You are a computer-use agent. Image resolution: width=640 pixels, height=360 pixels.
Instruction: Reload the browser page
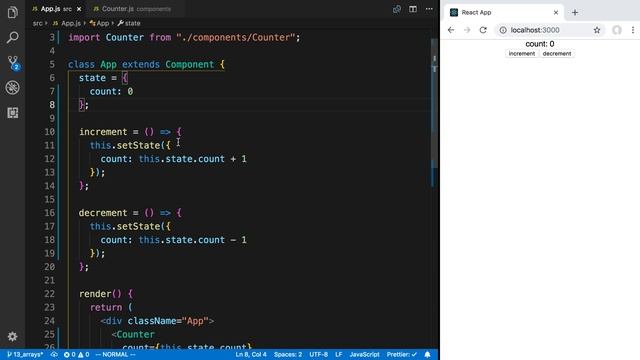(483, 30)
